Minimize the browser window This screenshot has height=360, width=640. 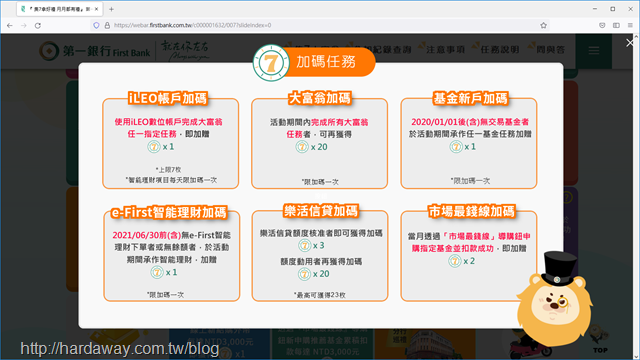595,9
